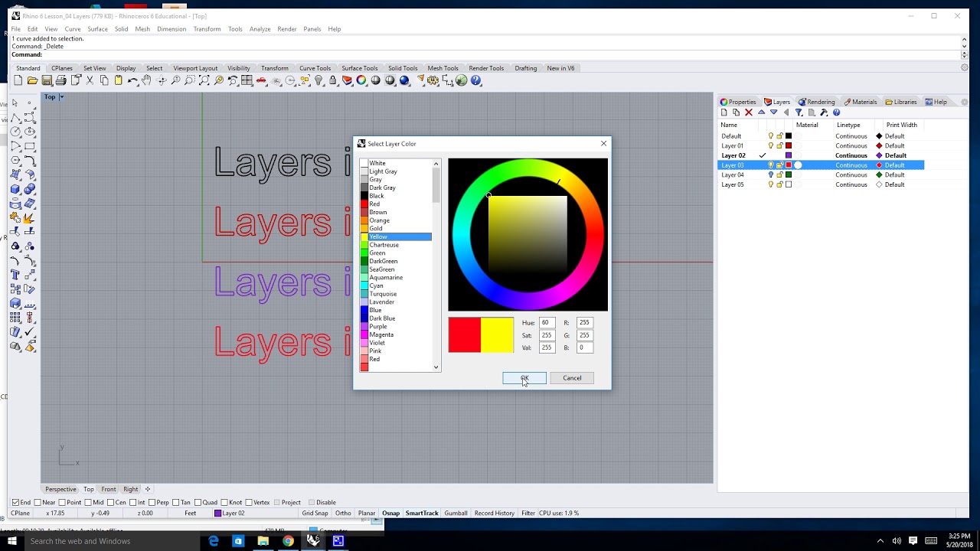Select the Polyline tool in left sidebar

tap(15, 117)
